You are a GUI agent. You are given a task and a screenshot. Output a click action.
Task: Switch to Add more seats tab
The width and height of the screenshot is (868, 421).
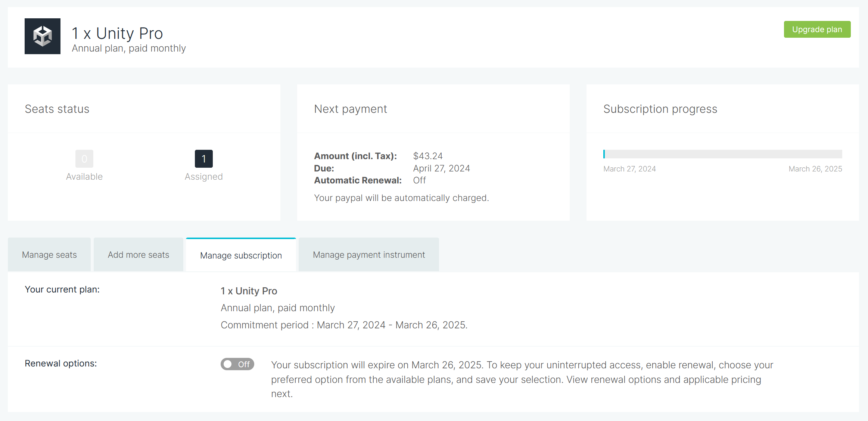pos(139,255)
